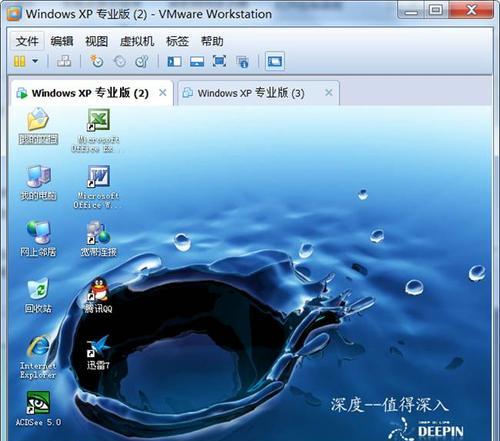
Task: Close the Windows XP 专业版 (2) tab
Action: coord(163,92)
